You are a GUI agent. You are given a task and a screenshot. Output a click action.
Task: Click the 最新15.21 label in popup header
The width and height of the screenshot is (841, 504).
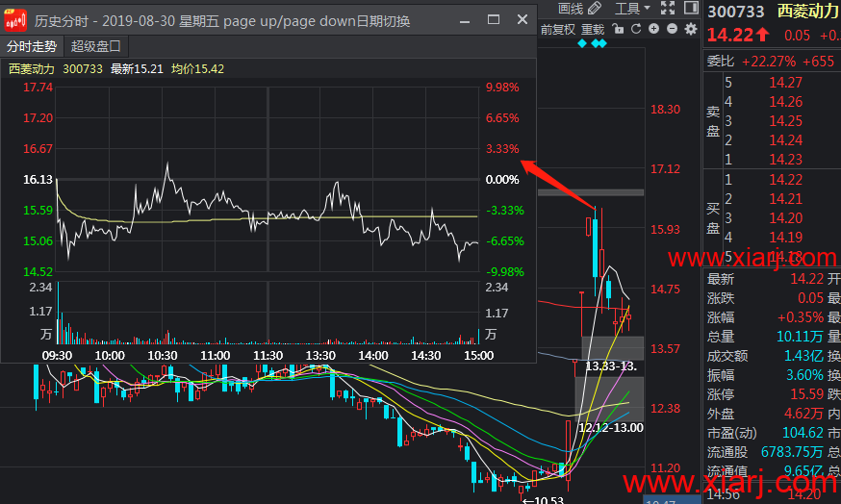(137, 69)
